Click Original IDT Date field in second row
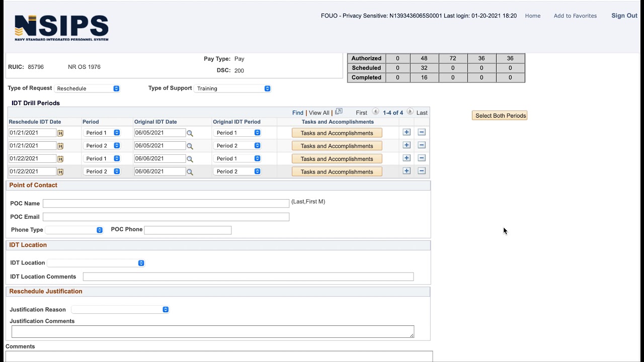Screen dimensions: 644x362 (160, 145)
